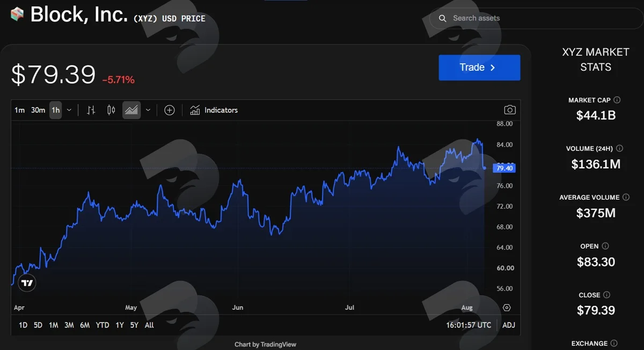Click the blue Trade button

[479, 68]
